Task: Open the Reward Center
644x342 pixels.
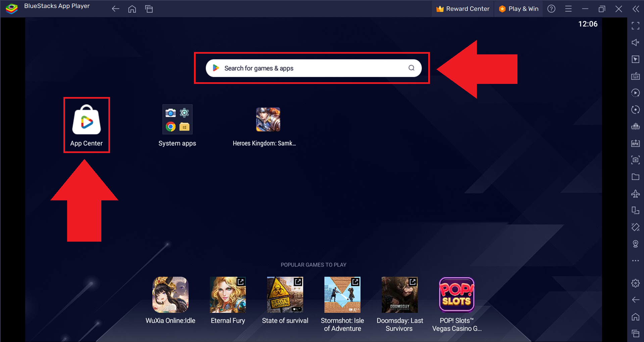Action: tap(463, 9)
